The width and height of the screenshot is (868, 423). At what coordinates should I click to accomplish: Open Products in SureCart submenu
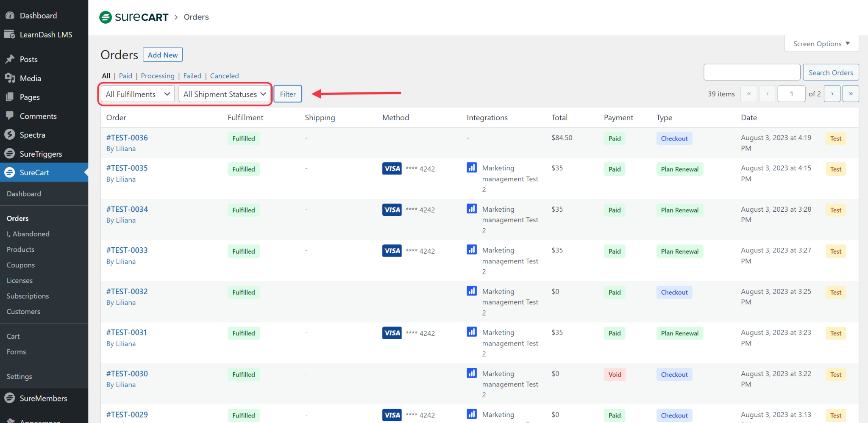(x=20, y=249)
